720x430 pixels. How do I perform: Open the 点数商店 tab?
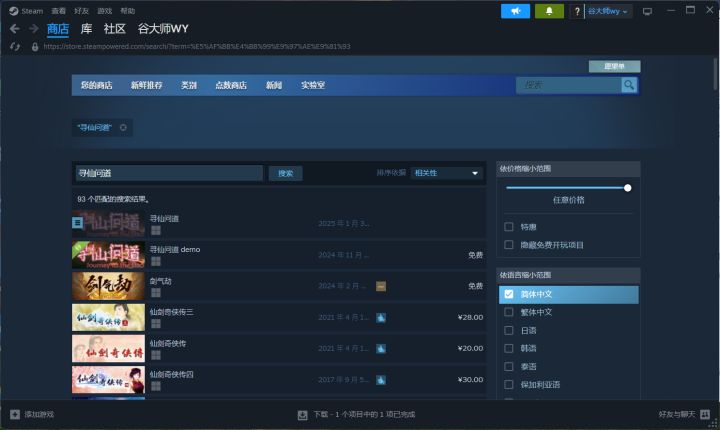231,85
